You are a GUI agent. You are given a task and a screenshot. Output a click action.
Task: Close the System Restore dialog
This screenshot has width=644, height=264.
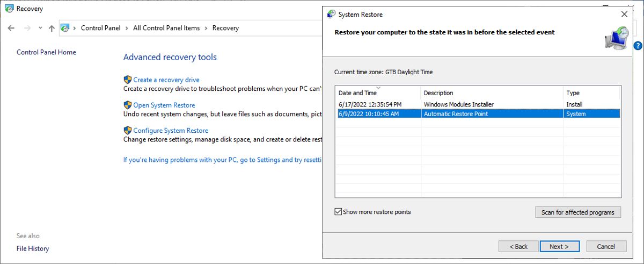[x=624, y=15]
